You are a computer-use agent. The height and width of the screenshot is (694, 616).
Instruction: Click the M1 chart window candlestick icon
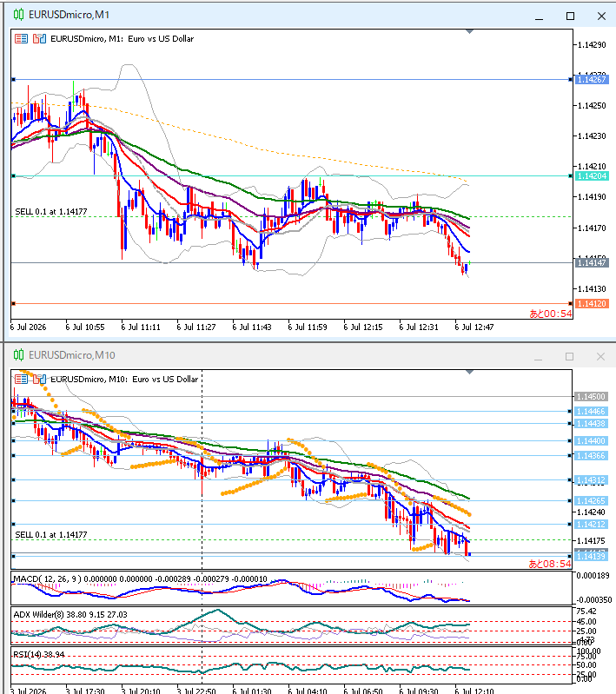pyautogui.click(x=18, y=15)
